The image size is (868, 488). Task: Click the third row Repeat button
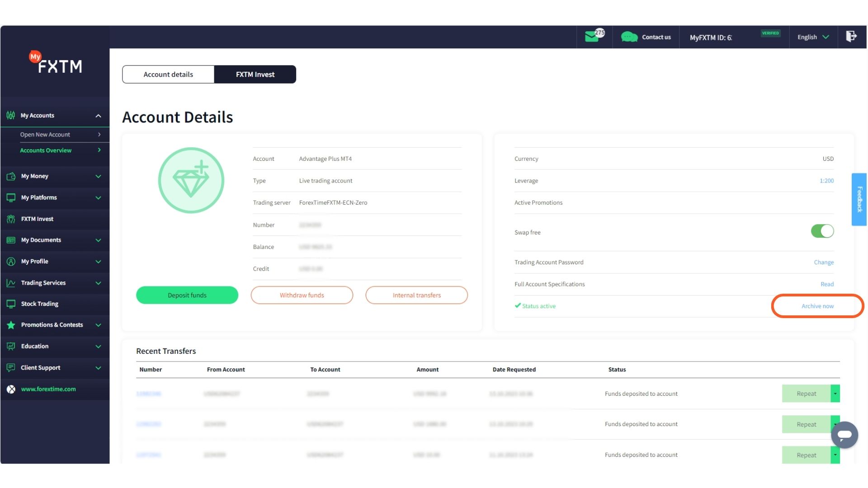coord(806,455)
